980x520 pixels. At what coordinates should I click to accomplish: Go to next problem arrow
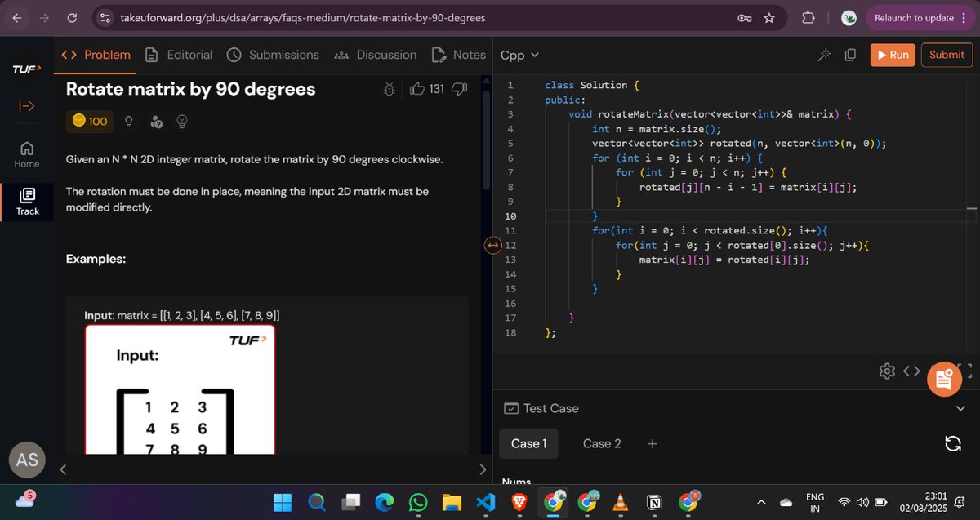pos(482,469)
